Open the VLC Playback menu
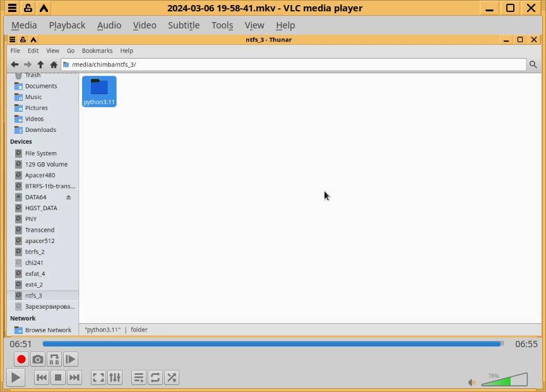This screenshot has height=392, width=546. (x=67, y=25)
